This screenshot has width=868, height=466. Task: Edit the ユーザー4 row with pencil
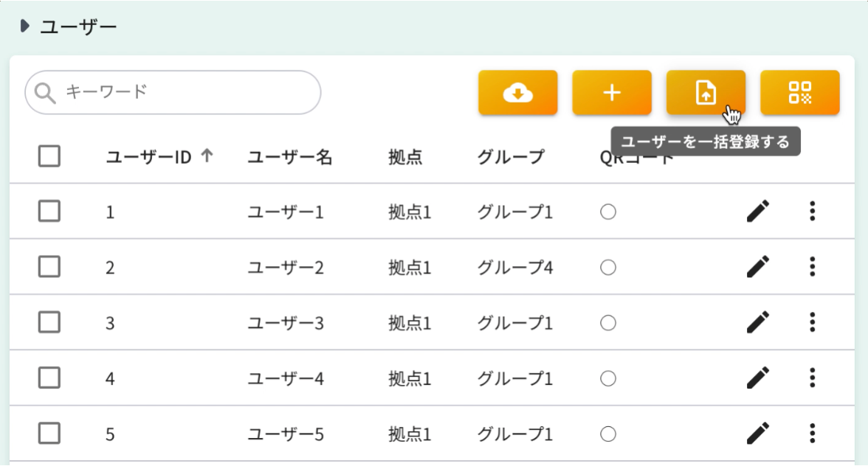[x=757, y=378]
